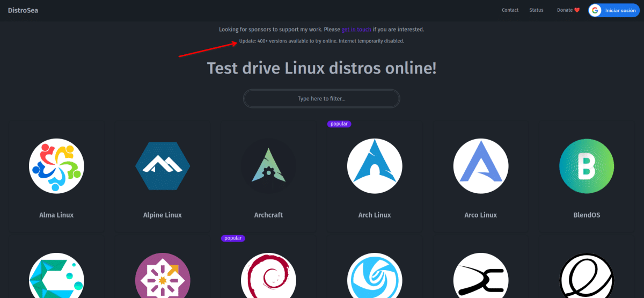The image size is (644, 298).
Task: Click the teal C-shaped logo in second row
Action: click(56, 275)
